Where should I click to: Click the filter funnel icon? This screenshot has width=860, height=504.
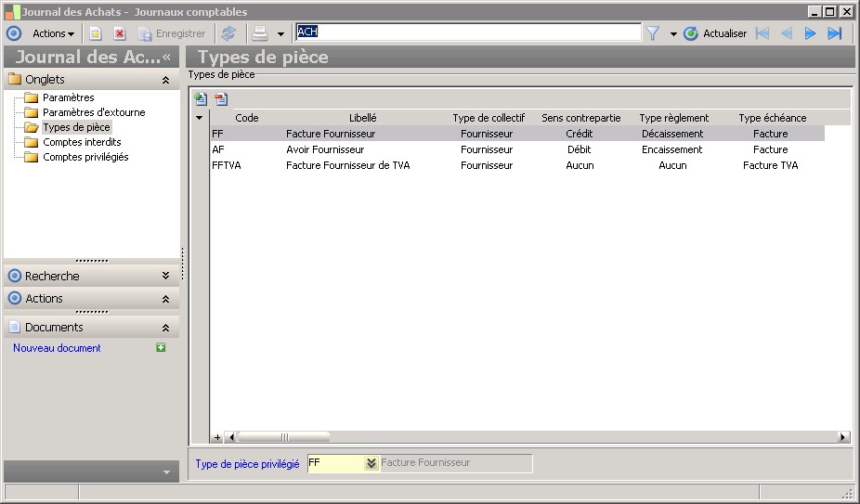point(653,33)
